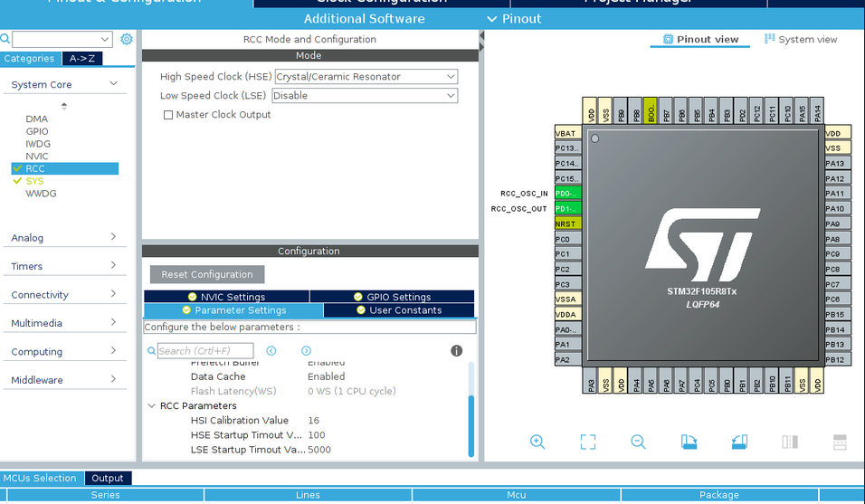Select SYS in System Core list
The width and height of the screenshot is (865, 504).
(x=34, y=181)
